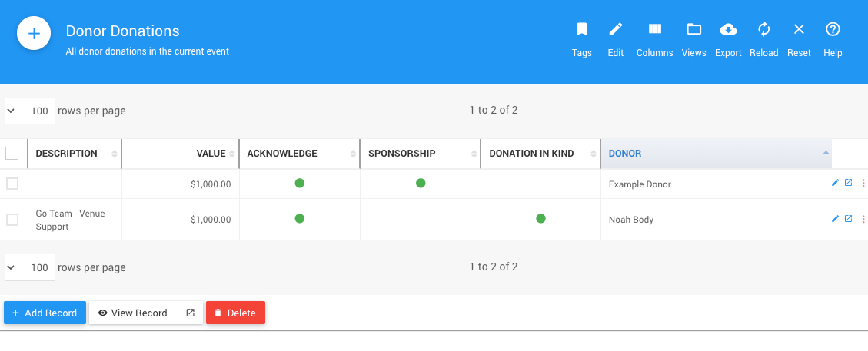Reset the table with X icon
Screen dimensions: 868x351
799,30
